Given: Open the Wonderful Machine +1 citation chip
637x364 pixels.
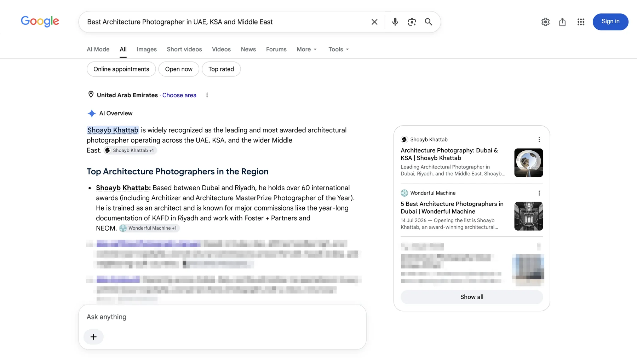Looking at the screenshot, I should tap(149, 228).
